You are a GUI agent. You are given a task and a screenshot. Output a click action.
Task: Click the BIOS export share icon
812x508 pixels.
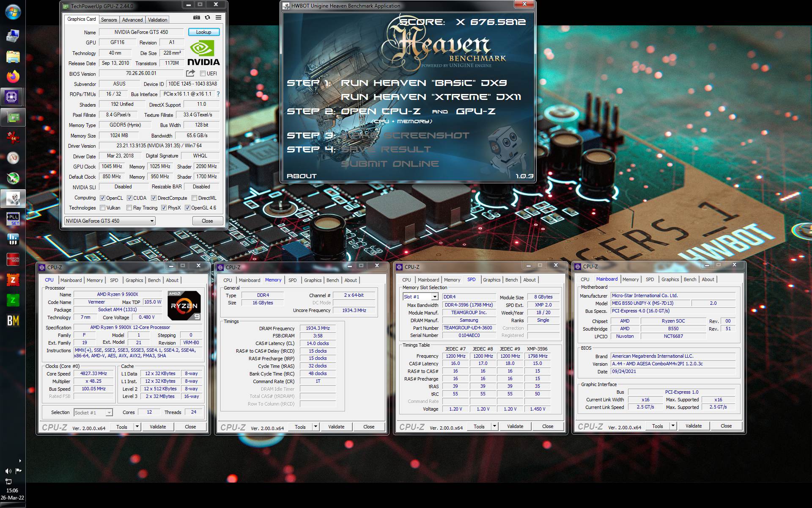[x=190, y=73]
